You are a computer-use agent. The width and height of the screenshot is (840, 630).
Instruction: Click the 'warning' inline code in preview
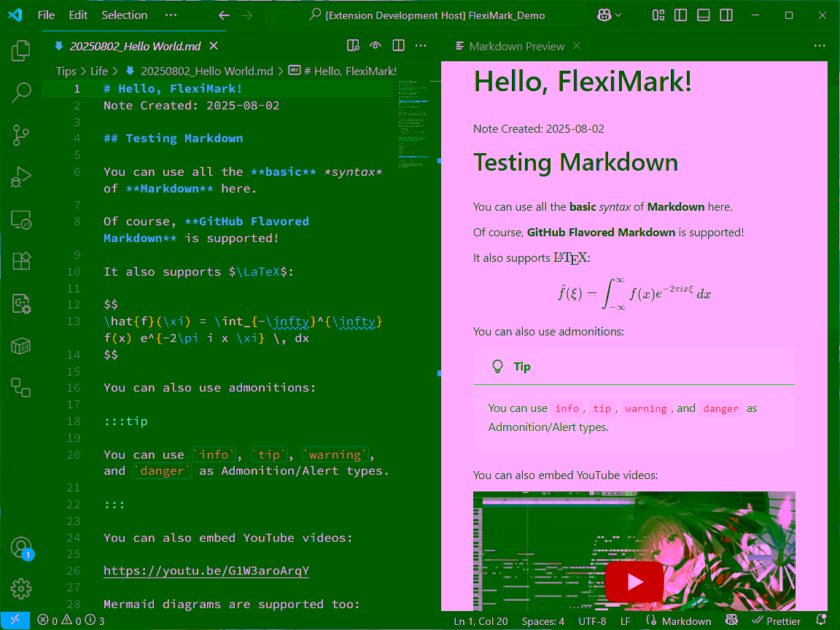click(x=645, y=409)
